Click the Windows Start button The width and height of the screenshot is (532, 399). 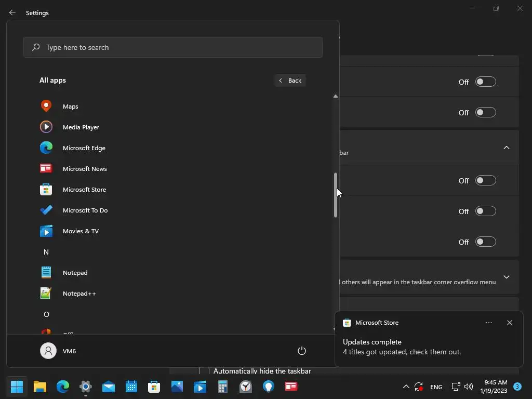point(17,387)
